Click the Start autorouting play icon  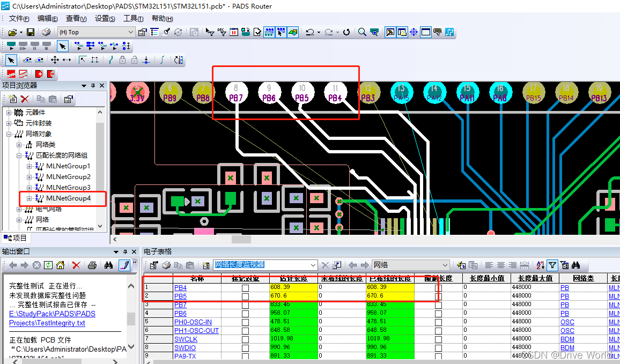coord(11,46)
